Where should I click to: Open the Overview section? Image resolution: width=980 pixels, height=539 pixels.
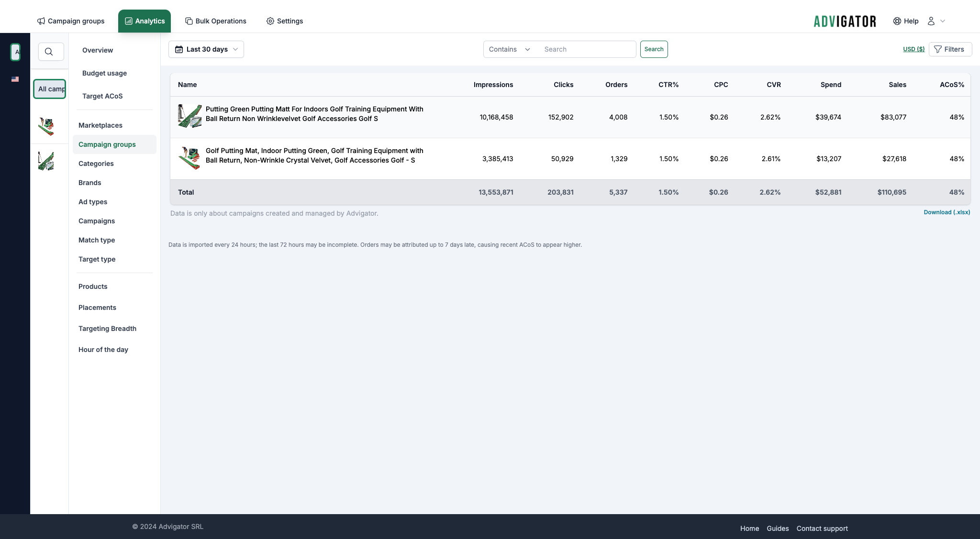(x=98, y=50)
